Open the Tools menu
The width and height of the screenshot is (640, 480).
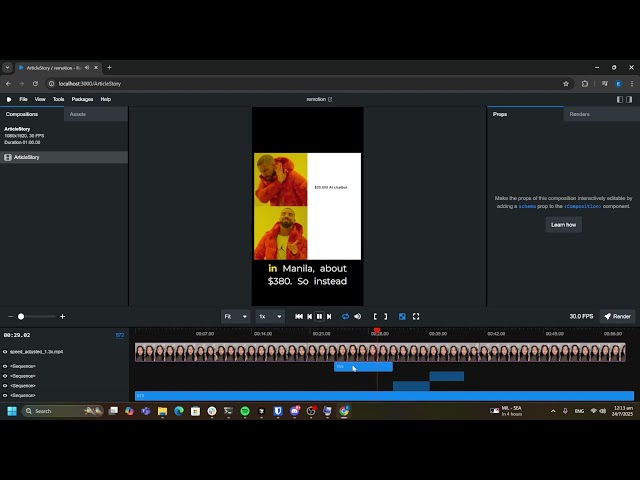click(58, 99)
